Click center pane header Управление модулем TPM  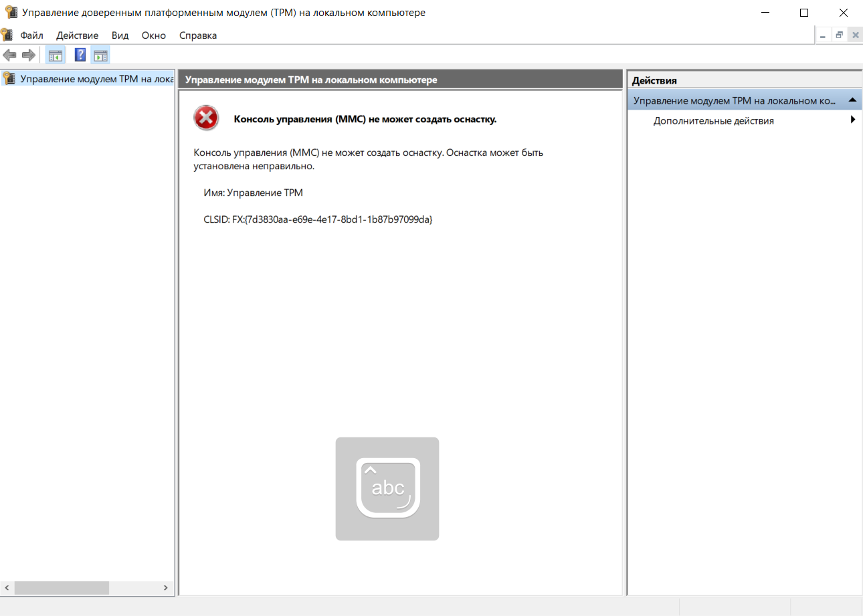(400, 80)
